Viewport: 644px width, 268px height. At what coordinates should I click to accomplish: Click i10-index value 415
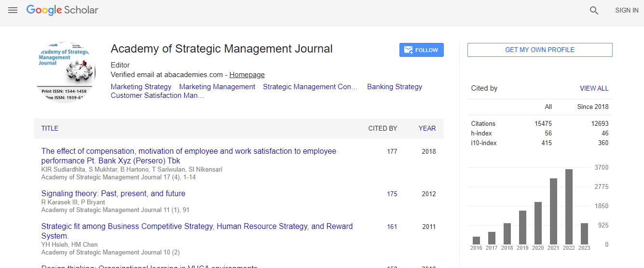(547, 143)
